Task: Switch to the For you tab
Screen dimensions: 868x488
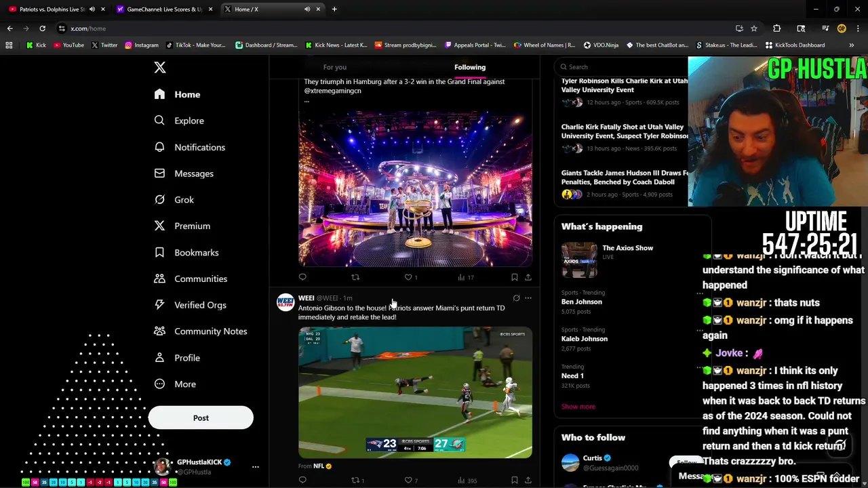Action: point(335,67)
